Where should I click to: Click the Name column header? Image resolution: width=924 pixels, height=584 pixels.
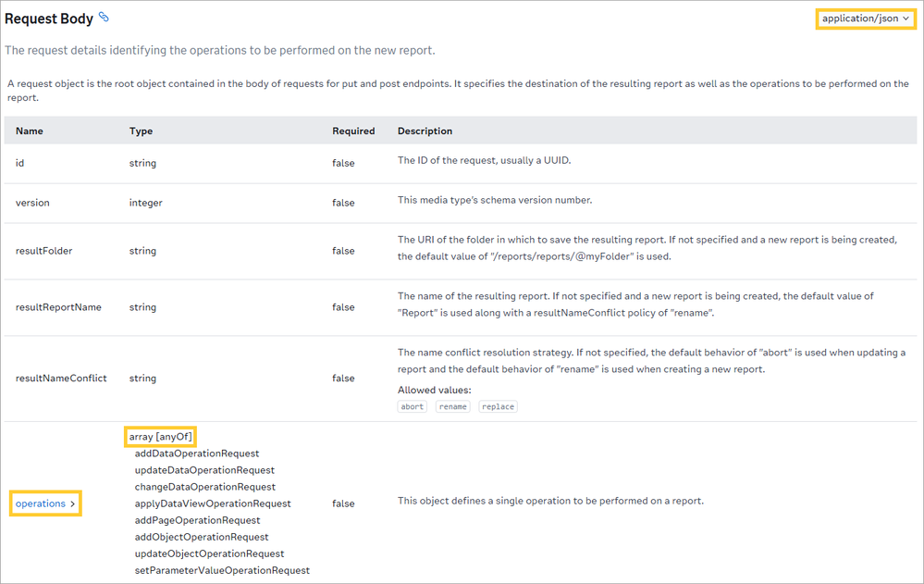point(30,131)
